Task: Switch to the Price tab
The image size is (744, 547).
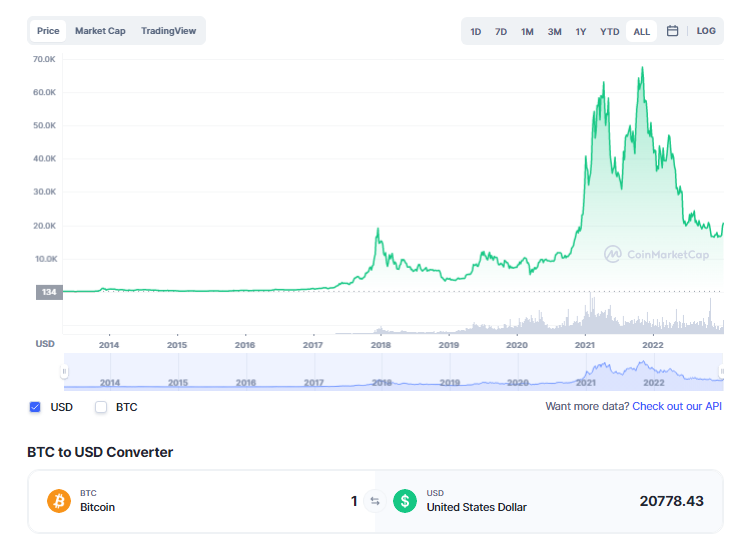Action: click(48, 31)
